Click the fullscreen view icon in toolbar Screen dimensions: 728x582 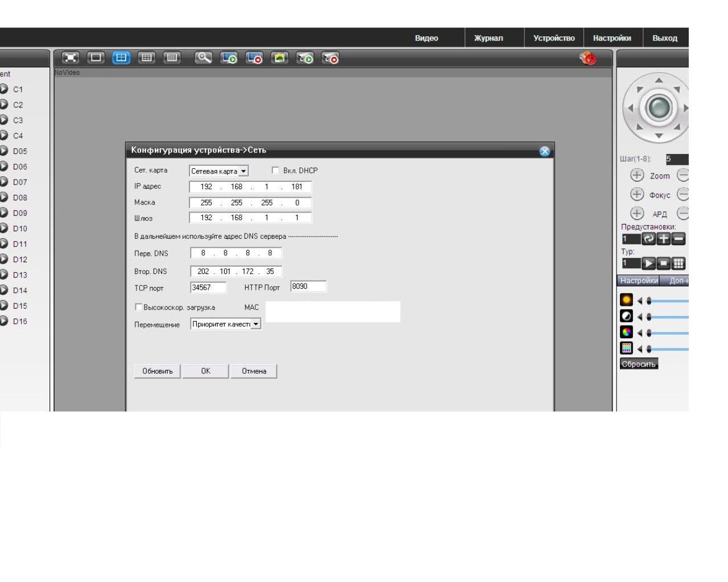71,58
